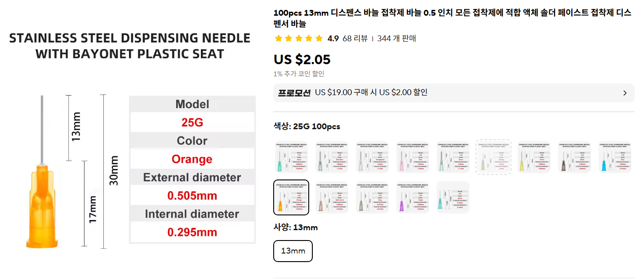644x280 pixels.
Task: Pick the Blue needle variant thumbnail
Action: (615, 157)
